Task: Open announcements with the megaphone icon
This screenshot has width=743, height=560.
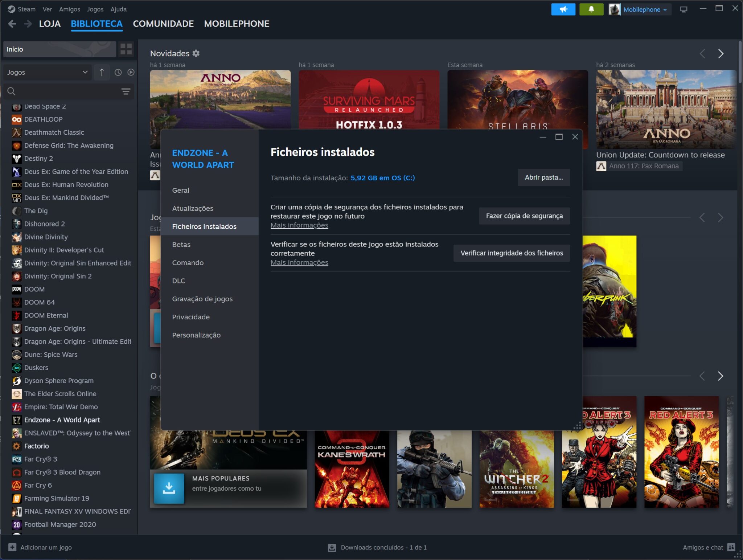Action: pyautogui.click(x=563, y=9)
